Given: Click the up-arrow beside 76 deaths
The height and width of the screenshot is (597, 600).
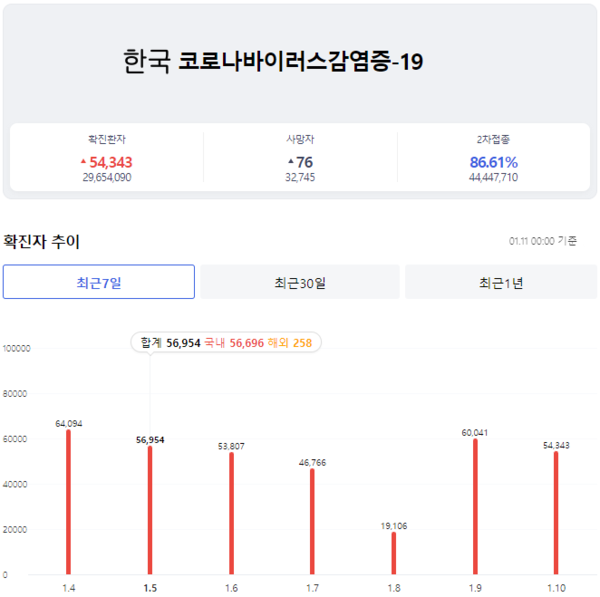Looking at the screenshot, I should click(x=291, y=161).
